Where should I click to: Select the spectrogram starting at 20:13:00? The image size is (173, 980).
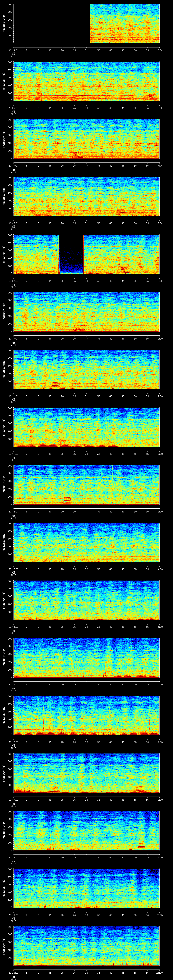tap(87, 543)
